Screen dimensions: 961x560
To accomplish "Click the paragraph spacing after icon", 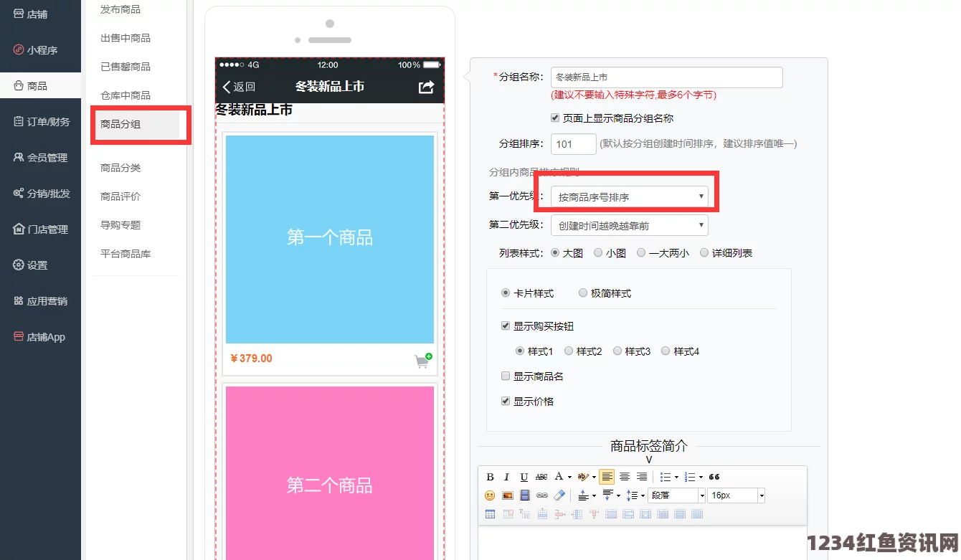I will 607,495.
